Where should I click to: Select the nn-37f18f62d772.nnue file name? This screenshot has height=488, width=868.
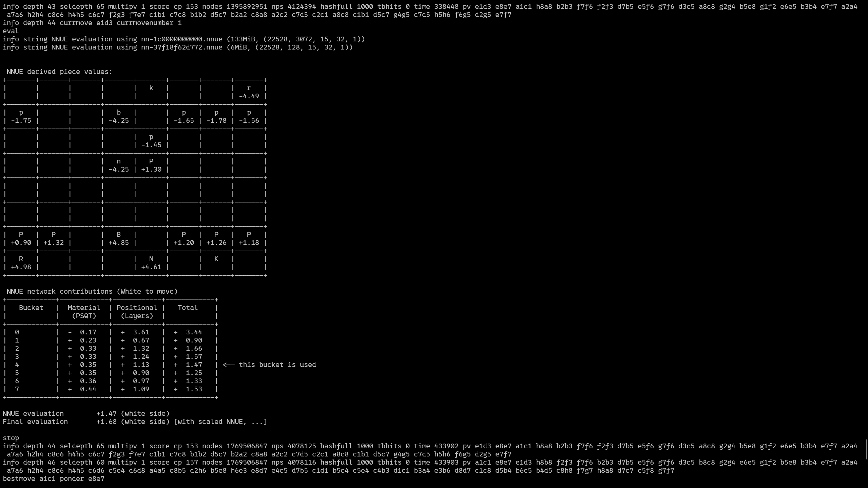(x=182, y=47)
